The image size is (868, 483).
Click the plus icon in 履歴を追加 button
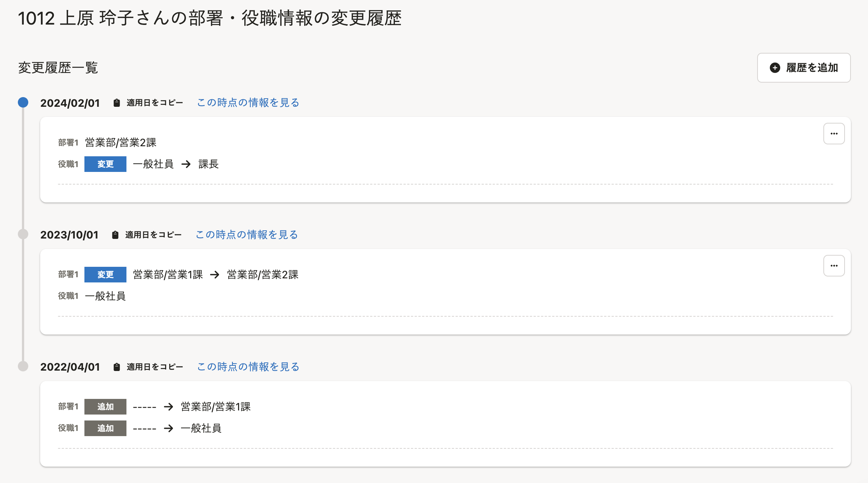(775, 68)
